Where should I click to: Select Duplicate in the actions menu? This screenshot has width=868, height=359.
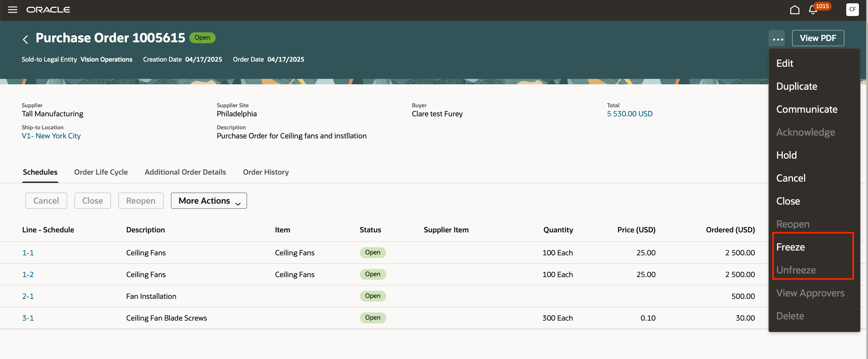(x=796, y=86)
